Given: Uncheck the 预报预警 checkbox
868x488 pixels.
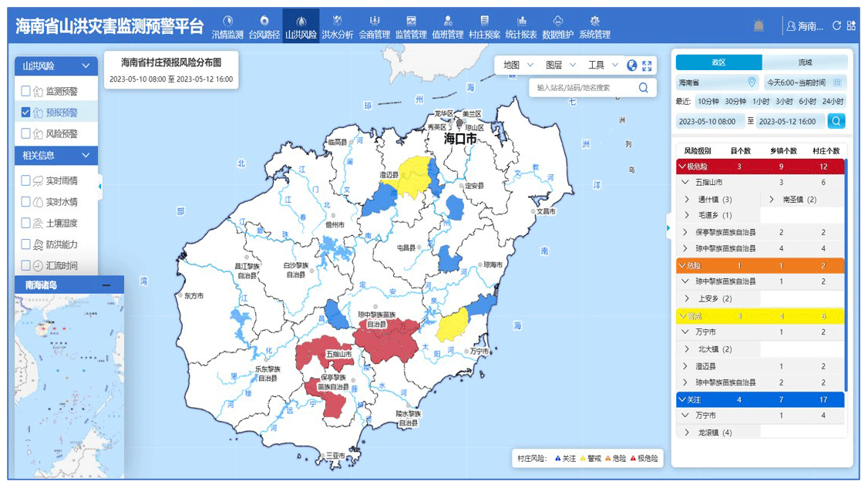Looking at the screenshot, I should pos(26,113).
